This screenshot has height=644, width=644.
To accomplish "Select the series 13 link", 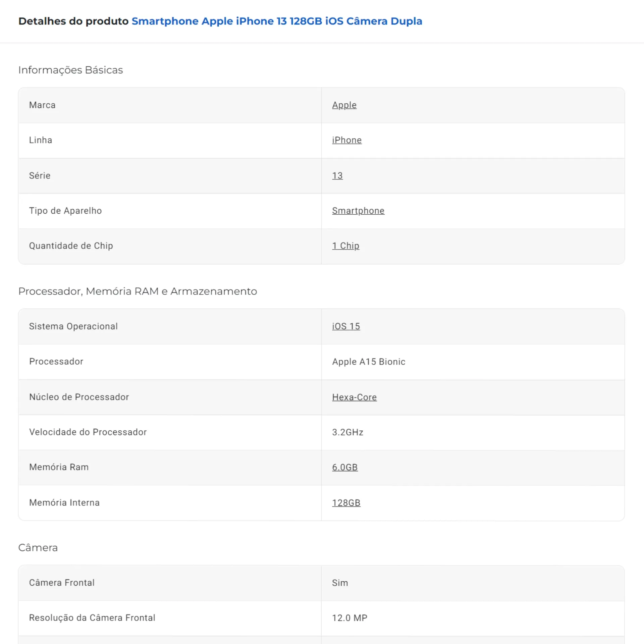I will pos(337,175).
